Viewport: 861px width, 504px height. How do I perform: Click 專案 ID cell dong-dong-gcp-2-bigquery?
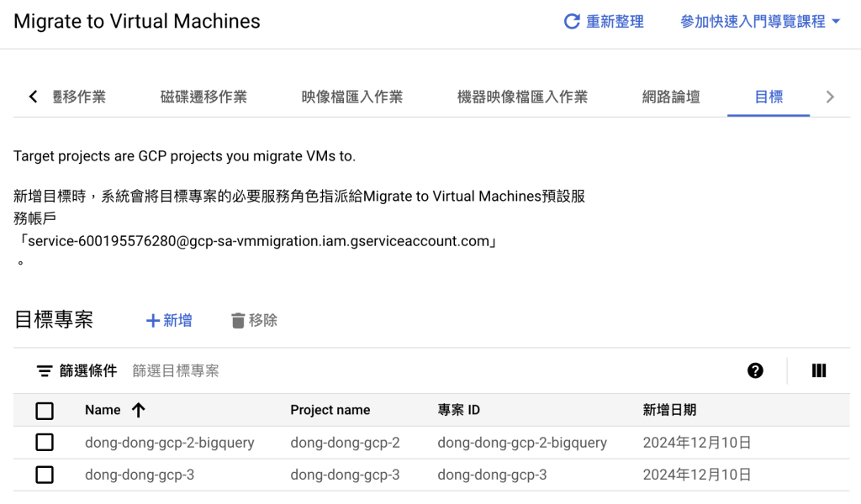pos(522,443)
